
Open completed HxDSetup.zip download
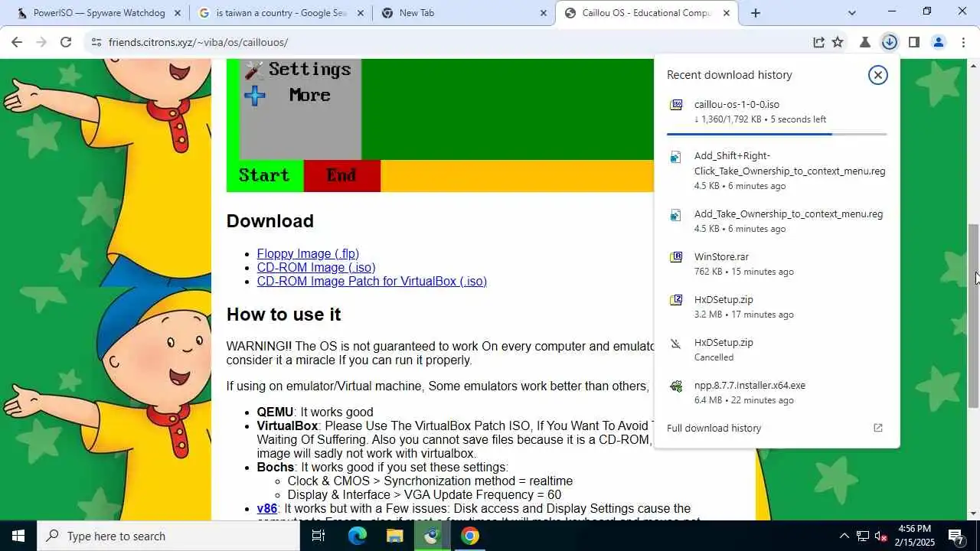pyautogui.click(x=776, y=307)
